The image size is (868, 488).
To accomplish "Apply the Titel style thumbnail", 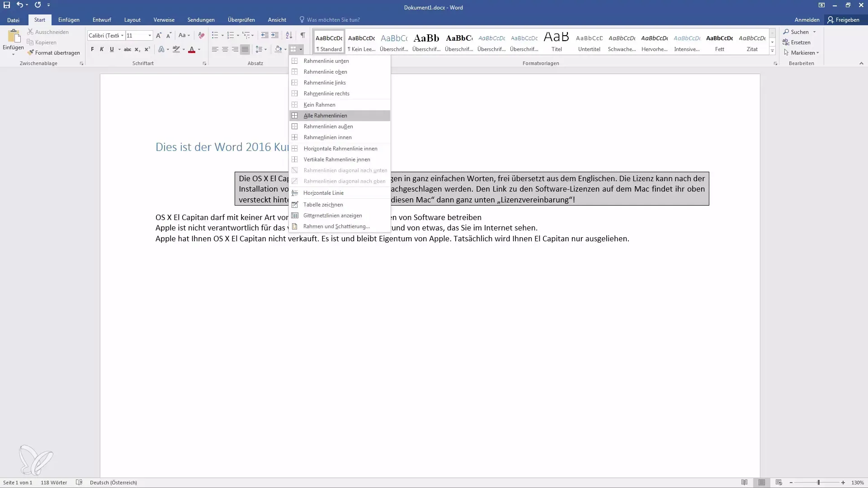I will click(557, 42).
